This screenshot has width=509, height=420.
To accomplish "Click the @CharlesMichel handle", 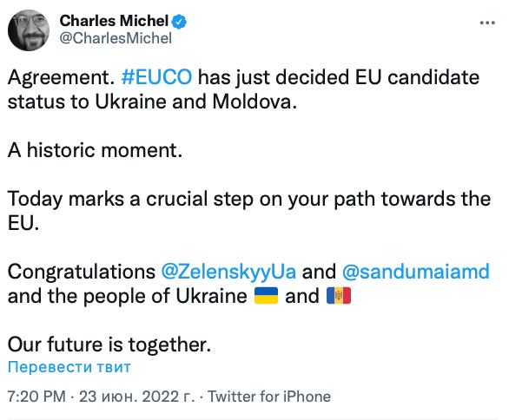I will click(116, 38).
